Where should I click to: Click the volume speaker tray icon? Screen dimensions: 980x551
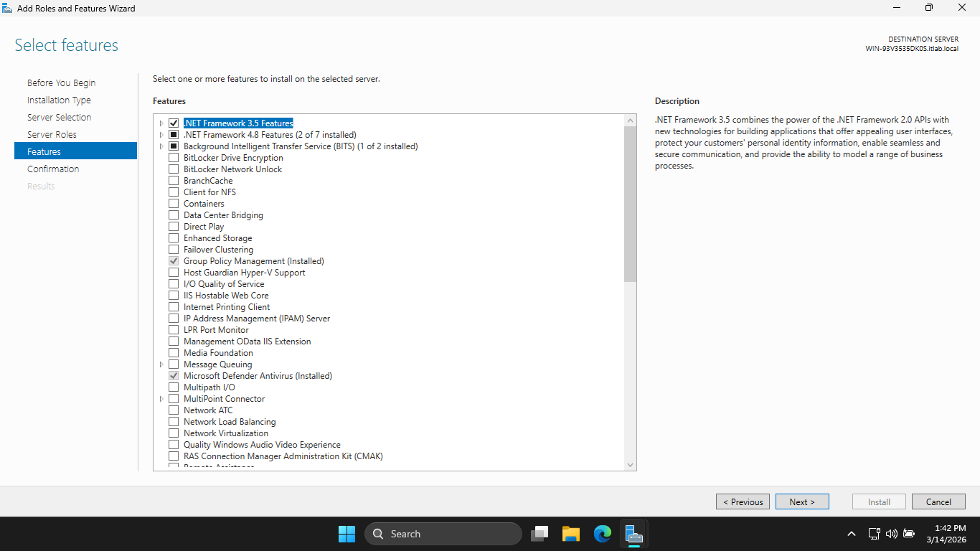892,534
